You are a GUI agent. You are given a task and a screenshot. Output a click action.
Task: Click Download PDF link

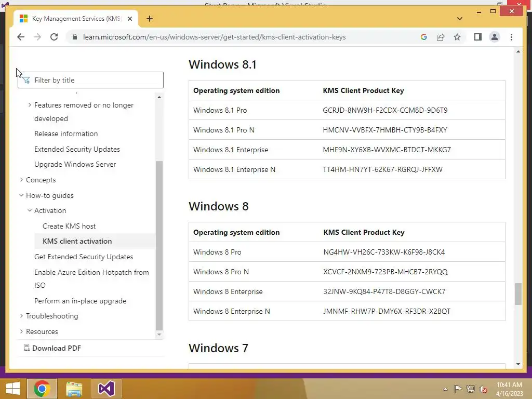click(x=52, y=348)
